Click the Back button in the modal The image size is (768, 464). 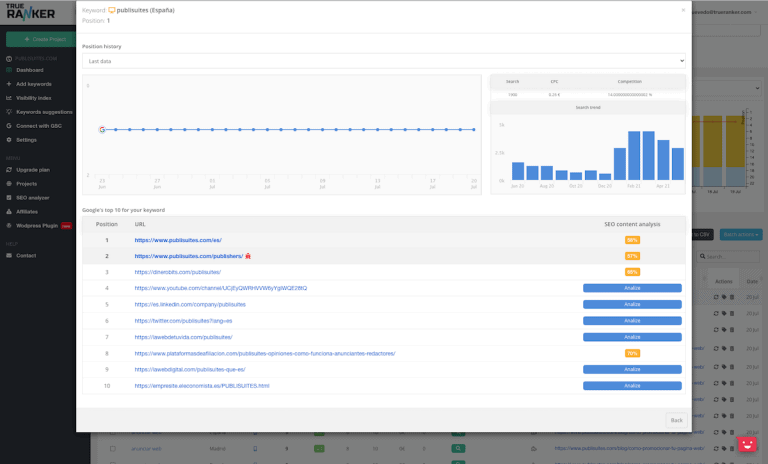pos(676,420)
